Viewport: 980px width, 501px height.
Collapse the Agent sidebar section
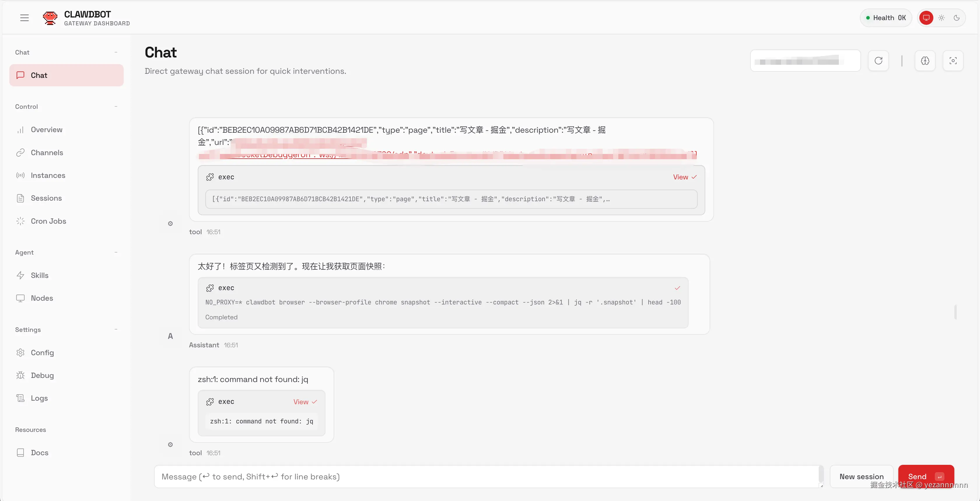(x=116, y=252)
